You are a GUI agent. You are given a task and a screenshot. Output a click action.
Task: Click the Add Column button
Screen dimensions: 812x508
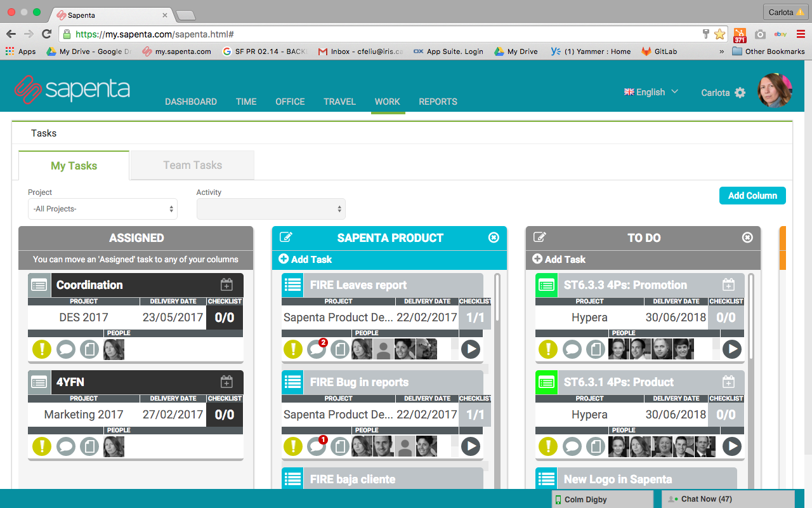coord(752,196)
